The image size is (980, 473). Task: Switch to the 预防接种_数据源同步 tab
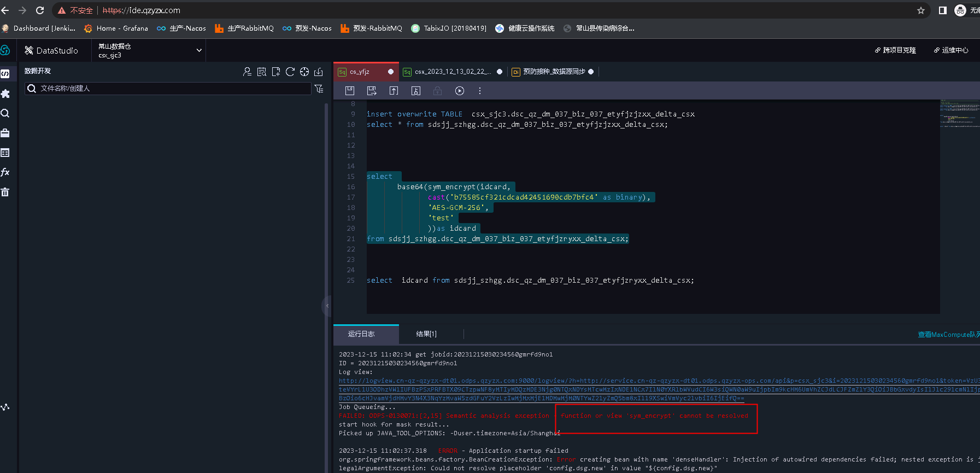point(554,72)
